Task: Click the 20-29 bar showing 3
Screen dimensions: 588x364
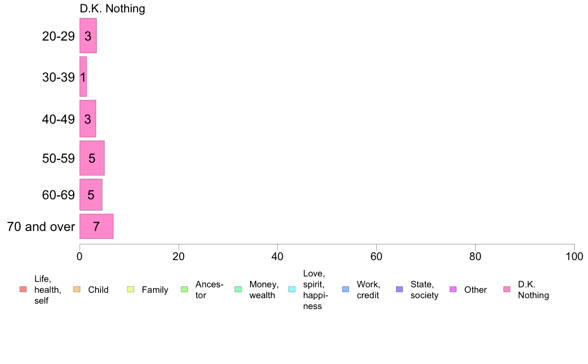Action: pos(88,36)
